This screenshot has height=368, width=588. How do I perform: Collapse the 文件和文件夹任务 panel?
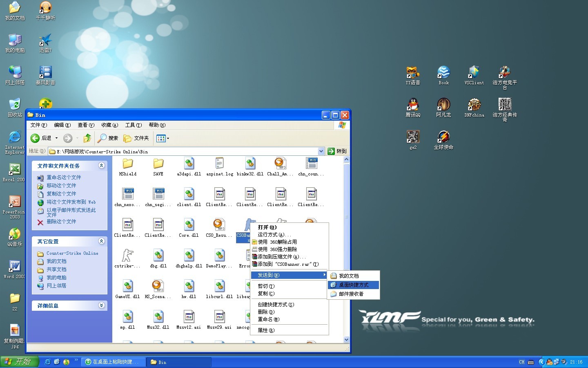[102, 166]
